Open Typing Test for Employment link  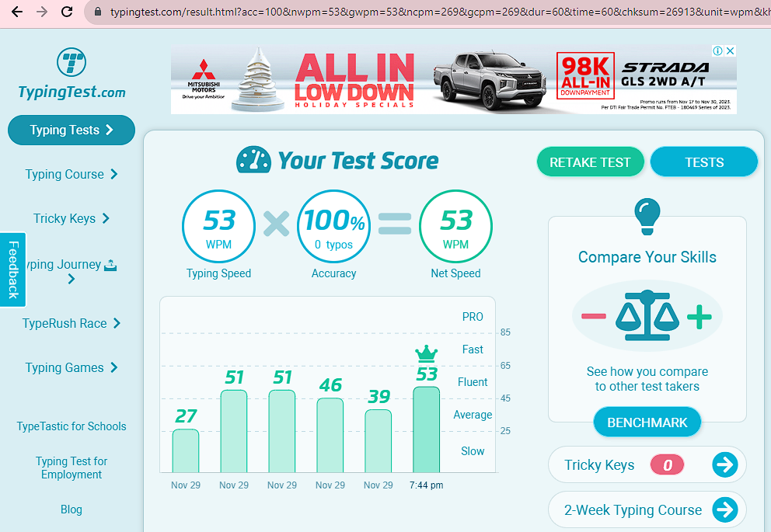(x=72, y=468)
